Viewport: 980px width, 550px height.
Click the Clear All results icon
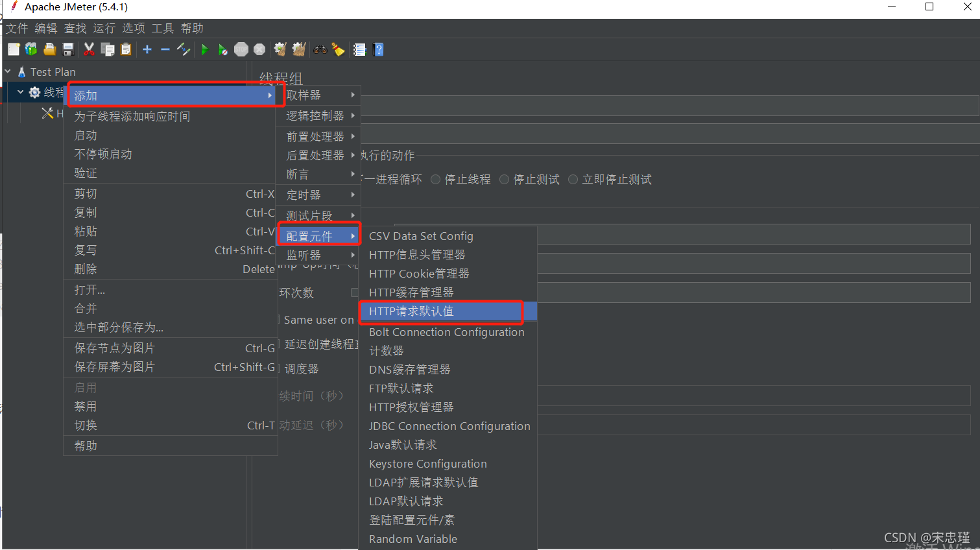(x=298, y=49)
